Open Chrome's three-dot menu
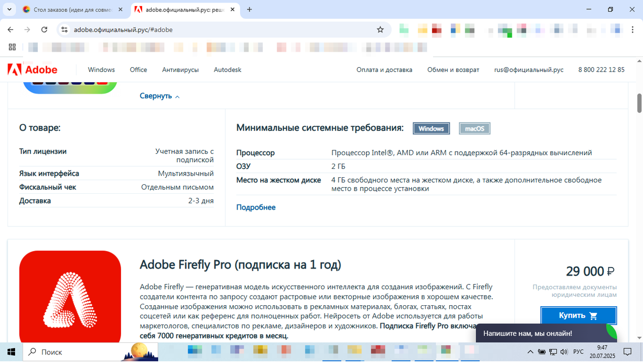This screenshot has height=364, width=643. 632,30
